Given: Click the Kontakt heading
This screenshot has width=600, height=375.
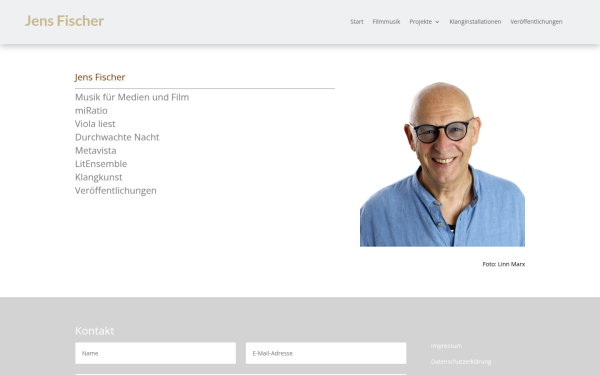Looking at the screenshot, I should [95, 331].
